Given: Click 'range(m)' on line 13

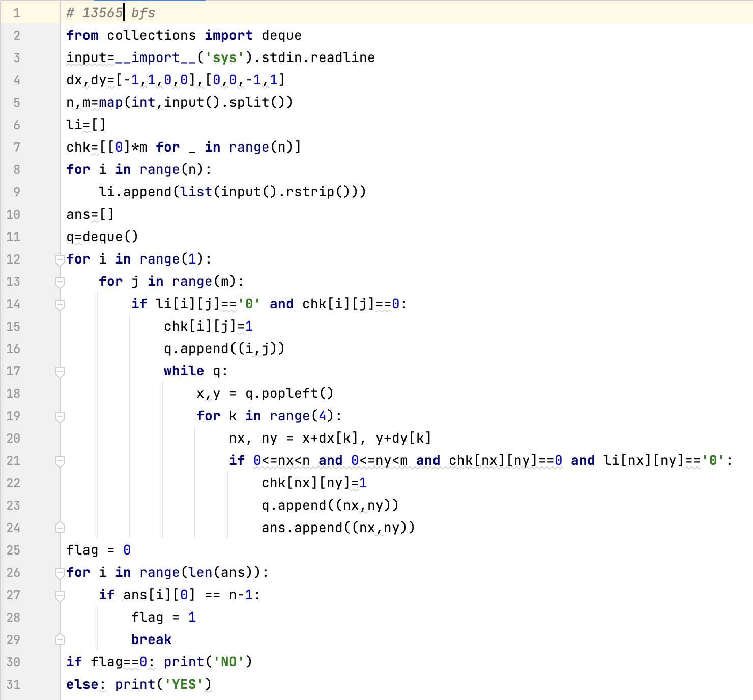Looking at the screenshot, I should click(x=204, y=281).
